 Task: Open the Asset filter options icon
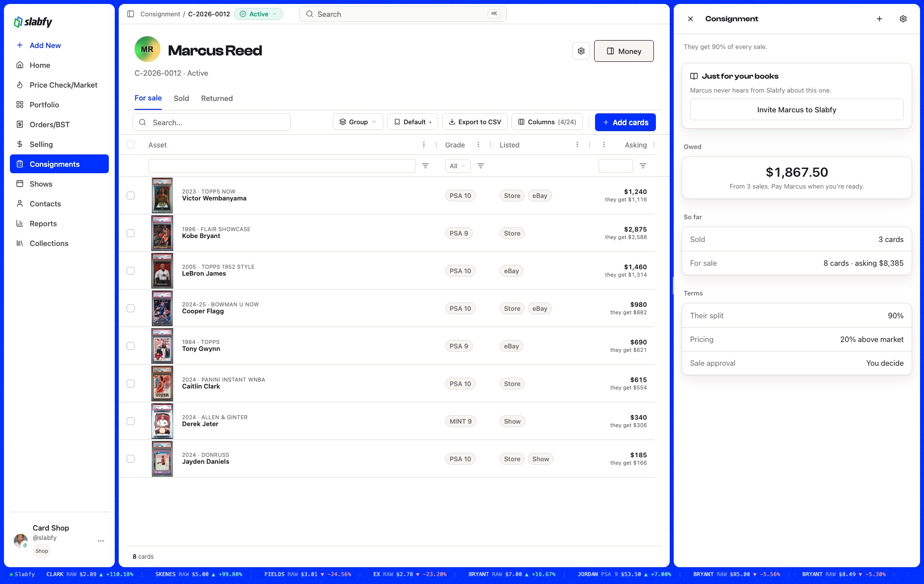point(425,166)
